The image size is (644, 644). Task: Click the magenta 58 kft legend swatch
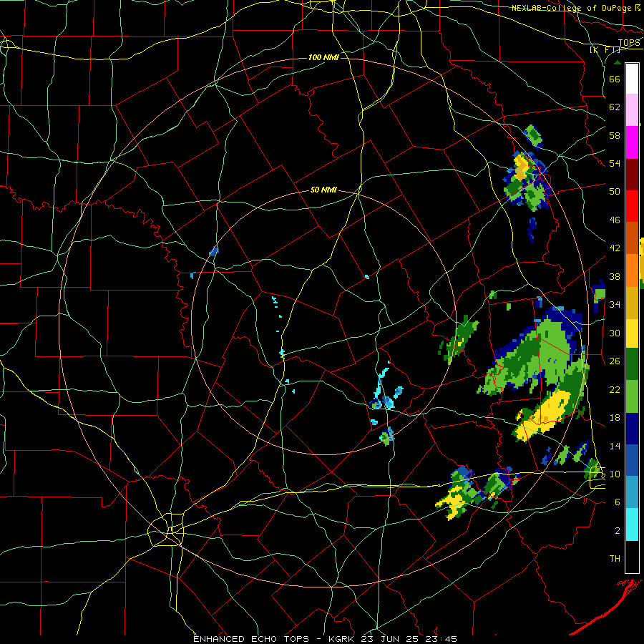click(x=632, y=142)
